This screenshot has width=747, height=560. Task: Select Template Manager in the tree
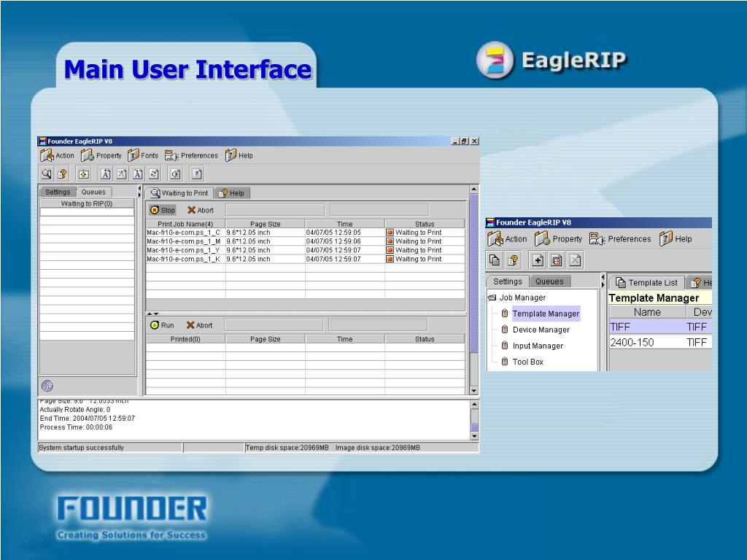546,314
